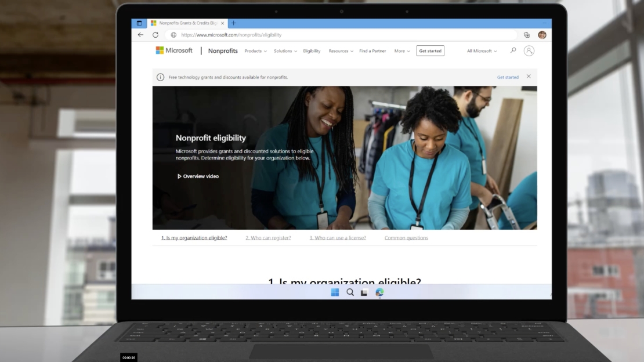644x362 pixels.
Task: Expand the Products dropdown menu
Action: tap(255, 51)
